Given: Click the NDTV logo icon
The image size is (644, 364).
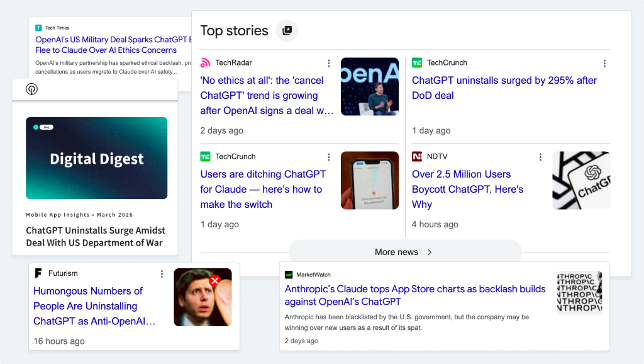Looking at the screenshot, I should tap(417, 157).
